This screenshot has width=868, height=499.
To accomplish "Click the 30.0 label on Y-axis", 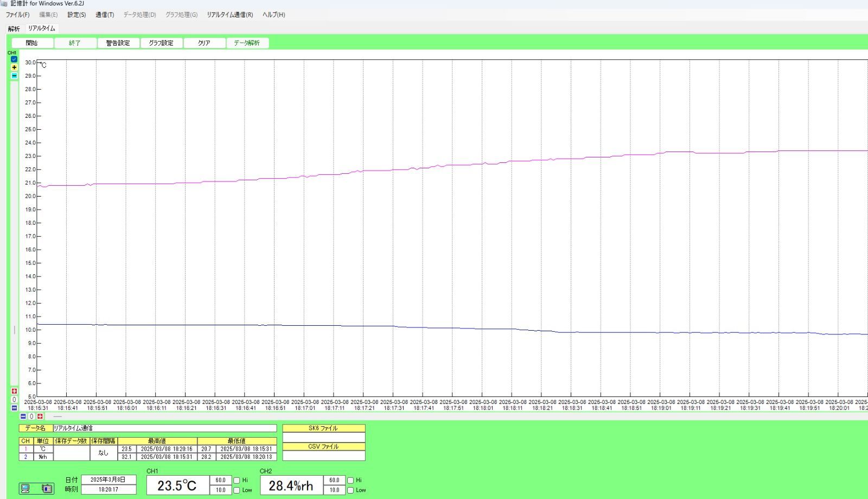I will [x=30, y=62].
